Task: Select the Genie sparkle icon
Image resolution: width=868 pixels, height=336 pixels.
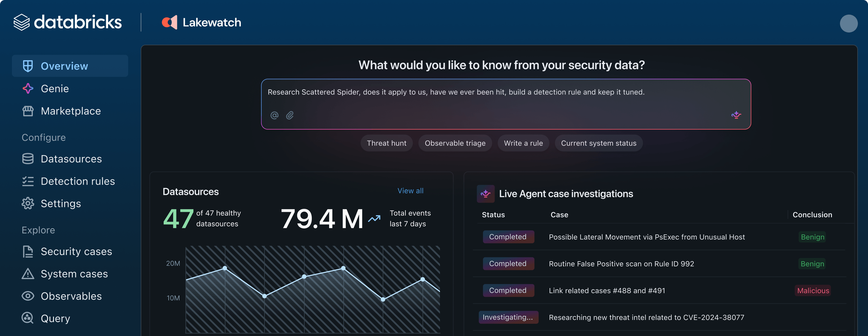Action: point(28,88)
